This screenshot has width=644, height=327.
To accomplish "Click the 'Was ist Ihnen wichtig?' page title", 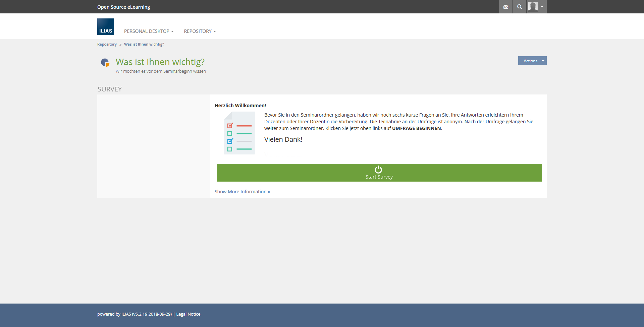I will pyautogui.click(x=160, y=62).
